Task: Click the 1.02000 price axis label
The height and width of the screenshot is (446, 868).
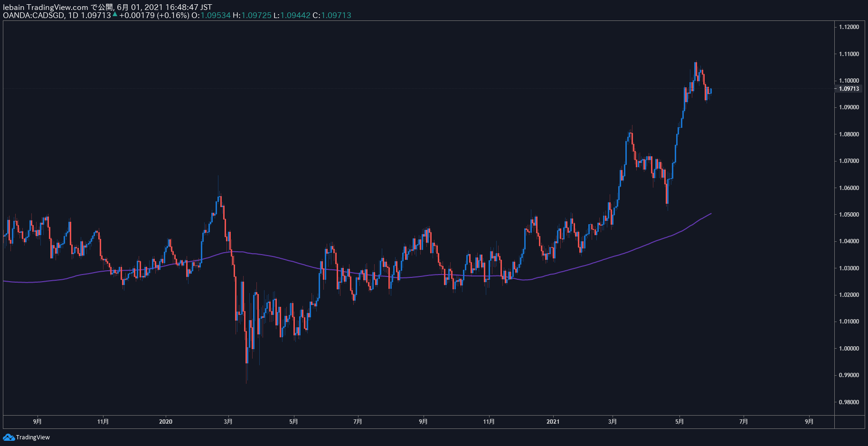Action: click(x=849, y=295)
